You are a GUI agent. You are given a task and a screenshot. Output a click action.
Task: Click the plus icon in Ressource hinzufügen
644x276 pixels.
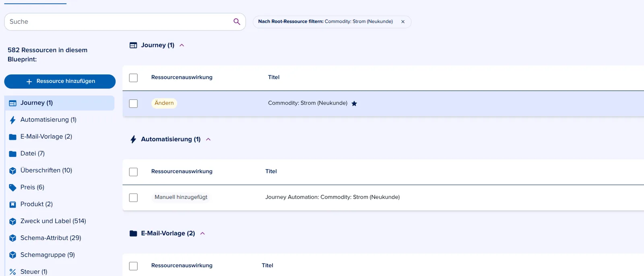[29, 81]
